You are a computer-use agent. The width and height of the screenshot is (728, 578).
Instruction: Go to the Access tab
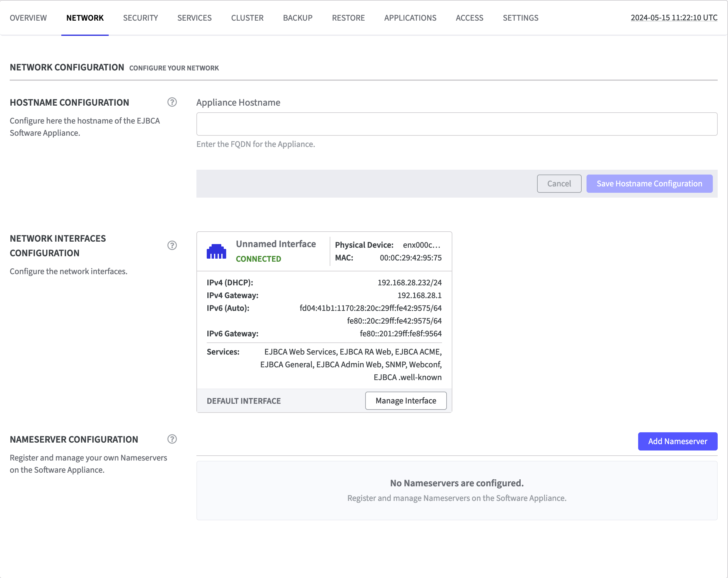(x=469, y=18)
